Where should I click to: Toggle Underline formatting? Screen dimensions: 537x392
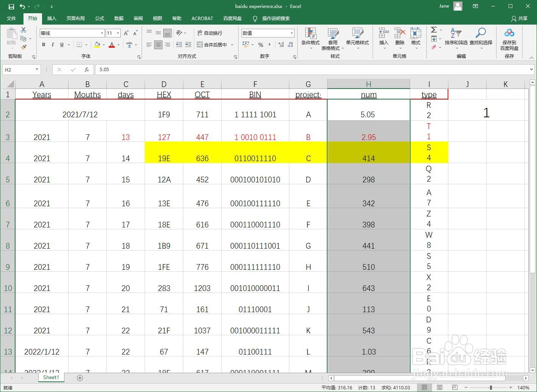pyautogui.click(x=62, y=45)
